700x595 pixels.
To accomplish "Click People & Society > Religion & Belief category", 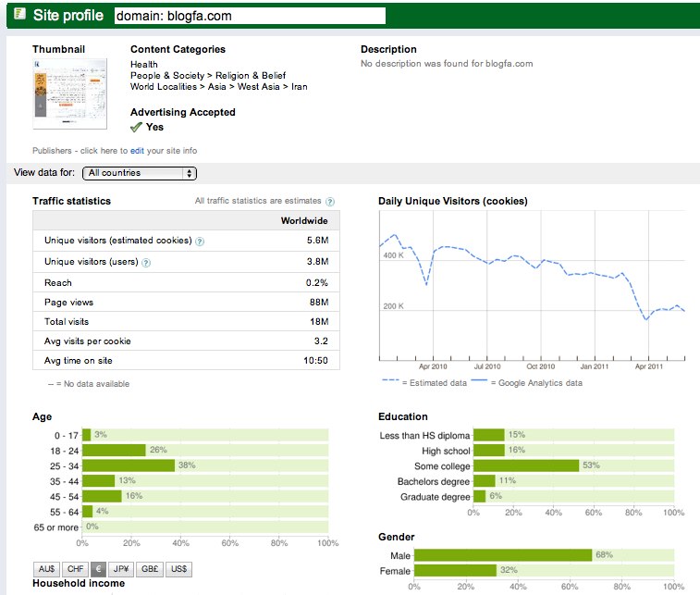I will (x=208, y=76).
